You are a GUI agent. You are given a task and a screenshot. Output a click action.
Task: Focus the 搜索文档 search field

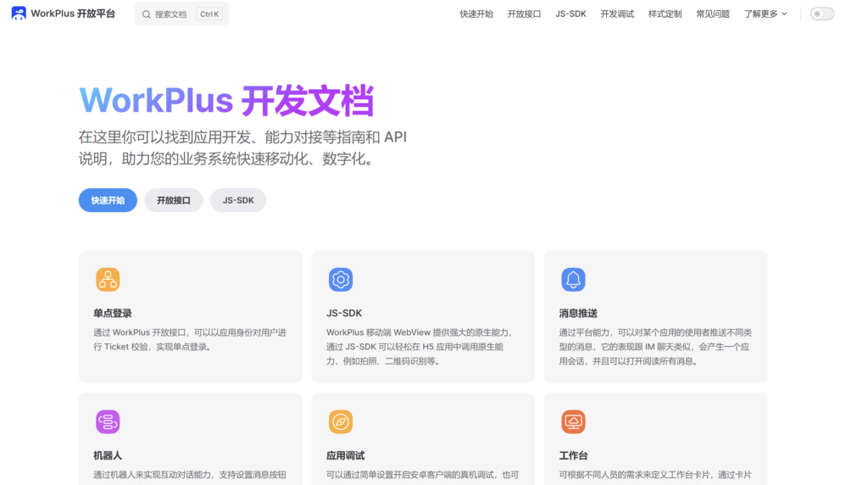181,14
